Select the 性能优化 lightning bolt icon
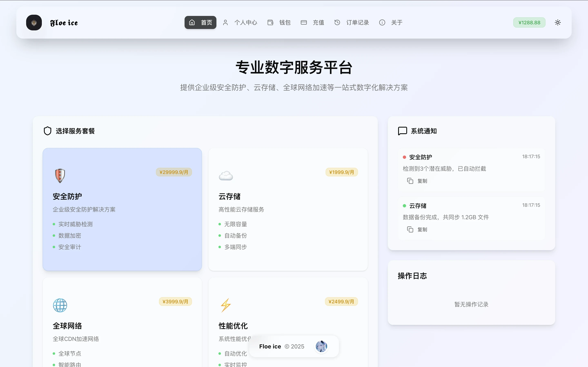The width and height of the screenshot is (588, 367). [x=226, y=305]
